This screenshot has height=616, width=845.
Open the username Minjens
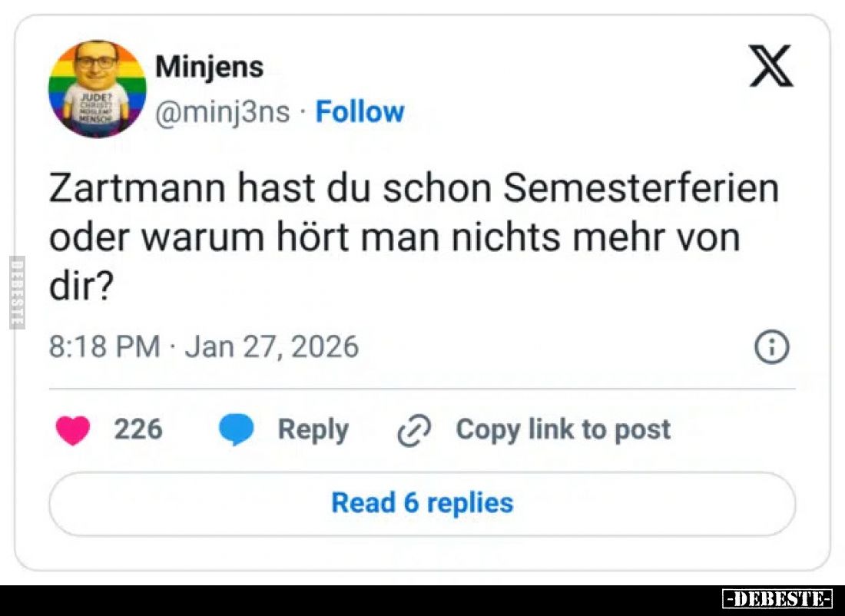click(x=210, y=66)
